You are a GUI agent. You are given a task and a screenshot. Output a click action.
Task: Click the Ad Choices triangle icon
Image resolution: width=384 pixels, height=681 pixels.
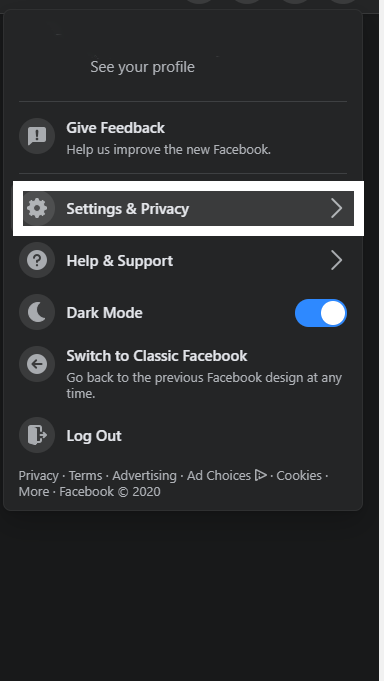[x=261, y=475]
